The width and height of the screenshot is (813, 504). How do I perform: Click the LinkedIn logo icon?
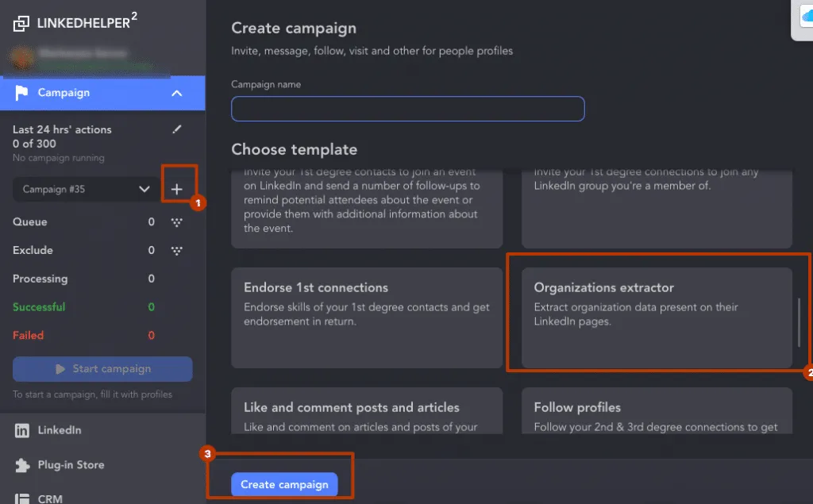point(21,430)
